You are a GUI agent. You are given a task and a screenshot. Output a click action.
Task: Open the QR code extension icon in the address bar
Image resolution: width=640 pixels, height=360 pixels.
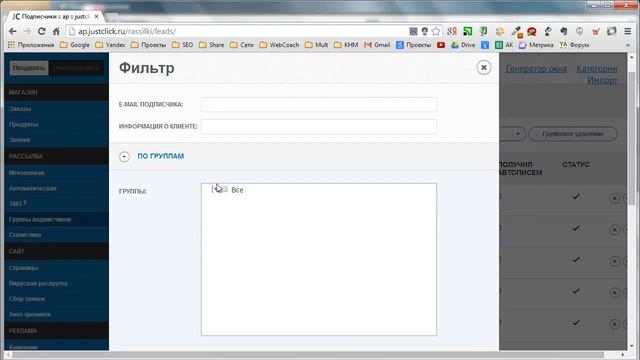point(413,31)
